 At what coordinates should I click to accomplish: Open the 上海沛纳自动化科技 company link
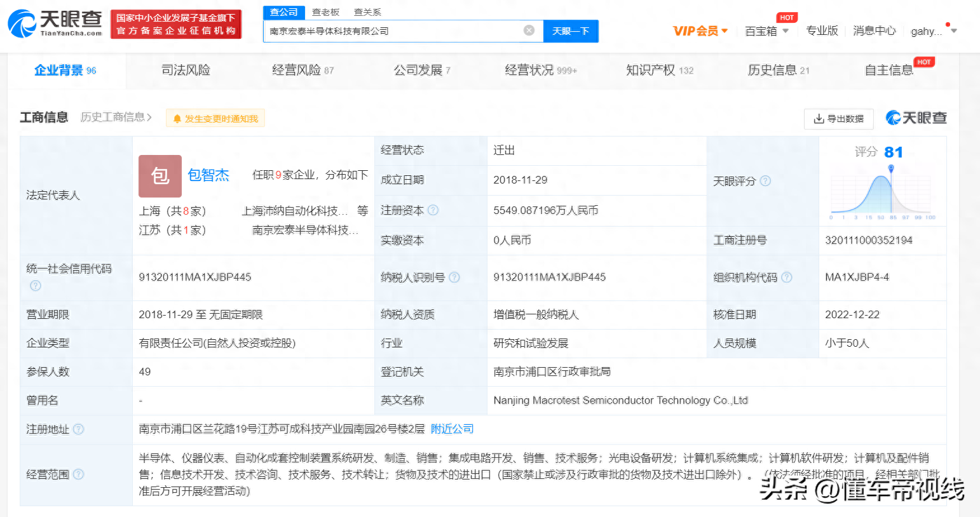pyautogui.click(x=295, y=211)
